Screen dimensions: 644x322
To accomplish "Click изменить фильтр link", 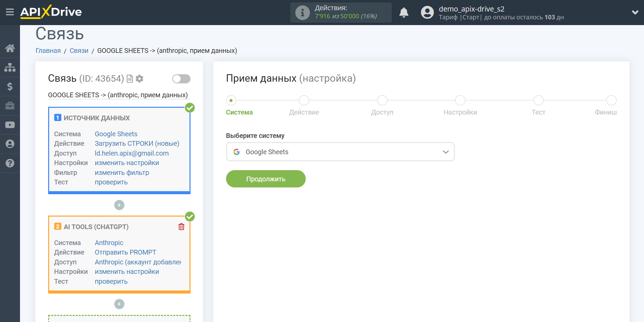I will pos(122,173).
